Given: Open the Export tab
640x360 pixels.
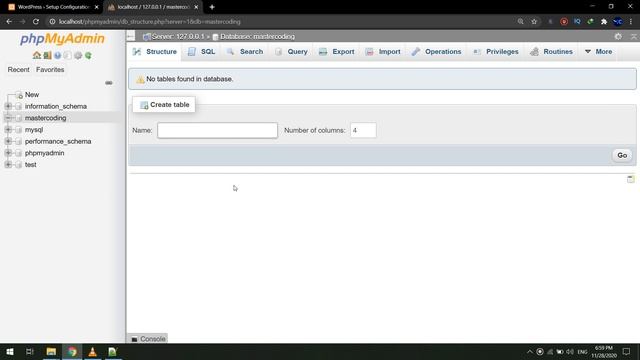Looking at the screenshot, I should point(337,52).
